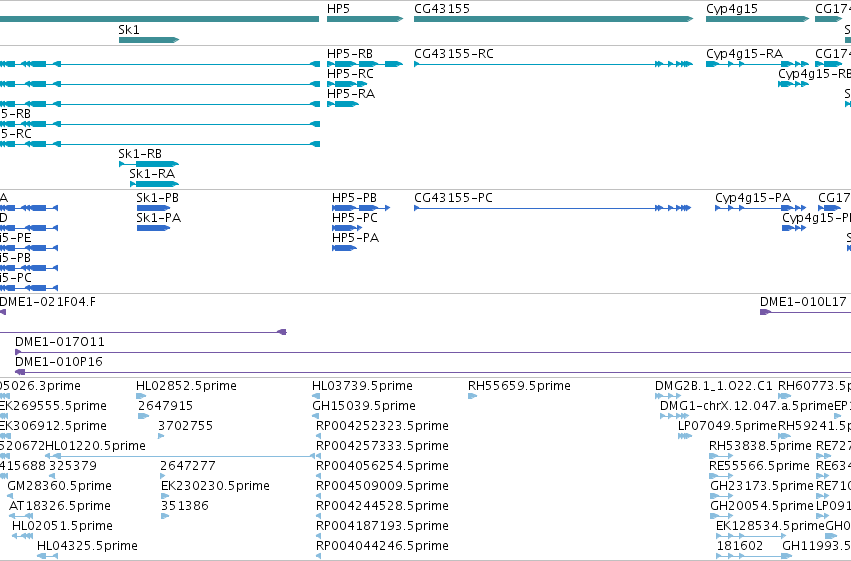Select the Sk1-RA transcript

[x=155, y=184]
